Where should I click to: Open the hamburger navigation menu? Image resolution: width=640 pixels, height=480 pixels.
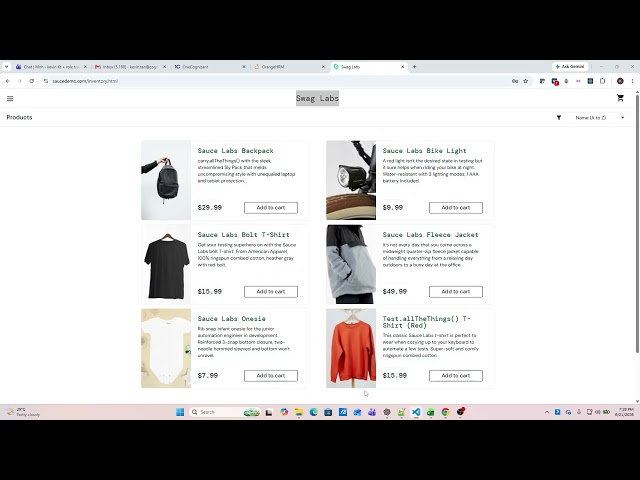(10, 98)
